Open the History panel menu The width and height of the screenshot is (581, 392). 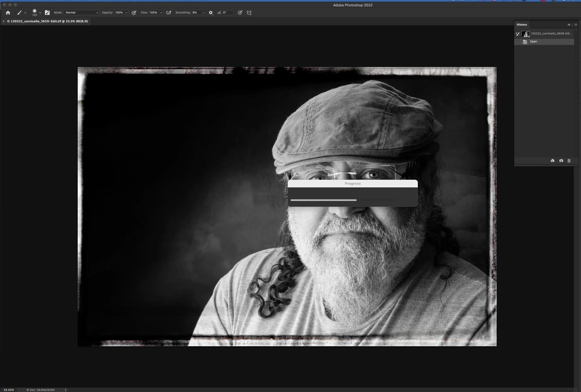(x=575, y=25)
